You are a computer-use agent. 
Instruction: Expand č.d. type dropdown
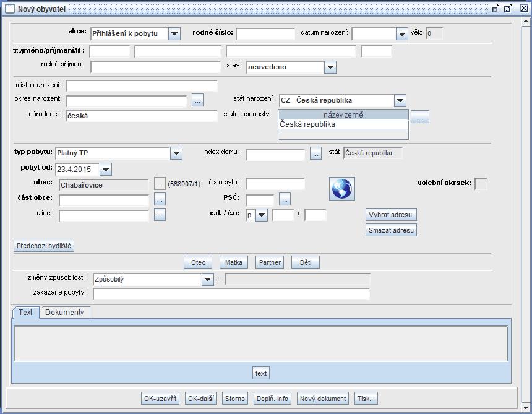coord(262,215)
